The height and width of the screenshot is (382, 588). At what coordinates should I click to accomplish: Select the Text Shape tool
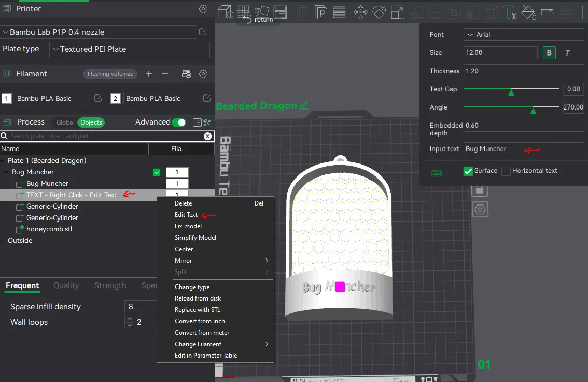pos(510,11)
